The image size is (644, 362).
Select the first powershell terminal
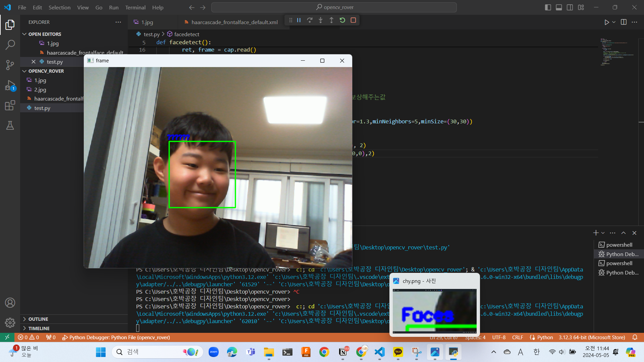[619, 245]
